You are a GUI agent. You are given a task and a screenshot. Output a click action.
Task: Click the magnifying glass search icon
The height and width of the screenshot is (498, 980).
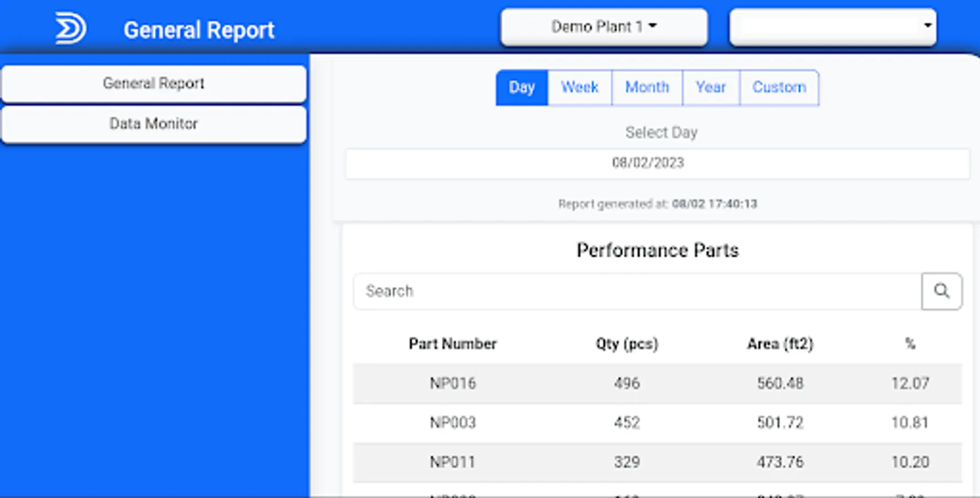click(941, 291)
